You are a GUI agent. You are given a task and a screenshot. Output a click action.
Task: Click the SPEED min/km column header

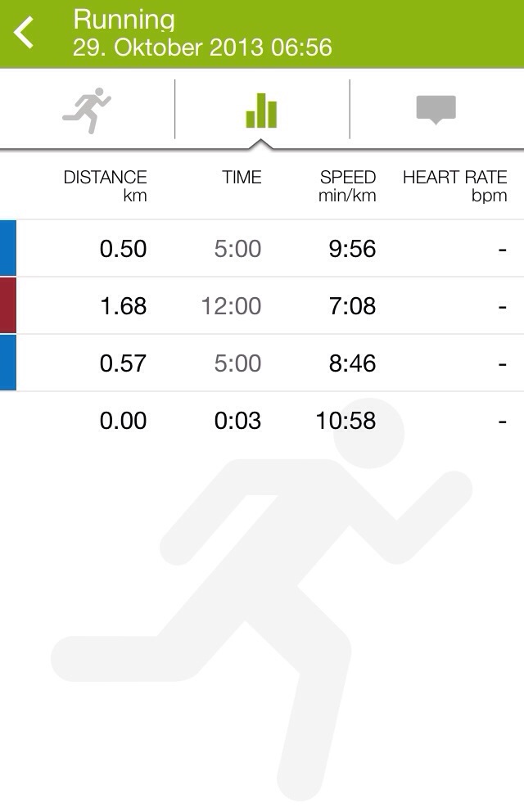347,186
